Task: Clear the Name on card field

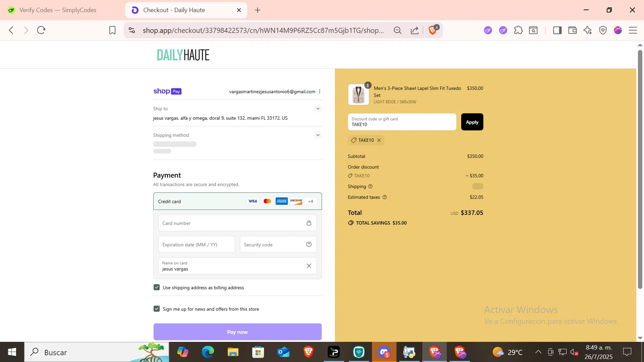Action: pos(309,266)
